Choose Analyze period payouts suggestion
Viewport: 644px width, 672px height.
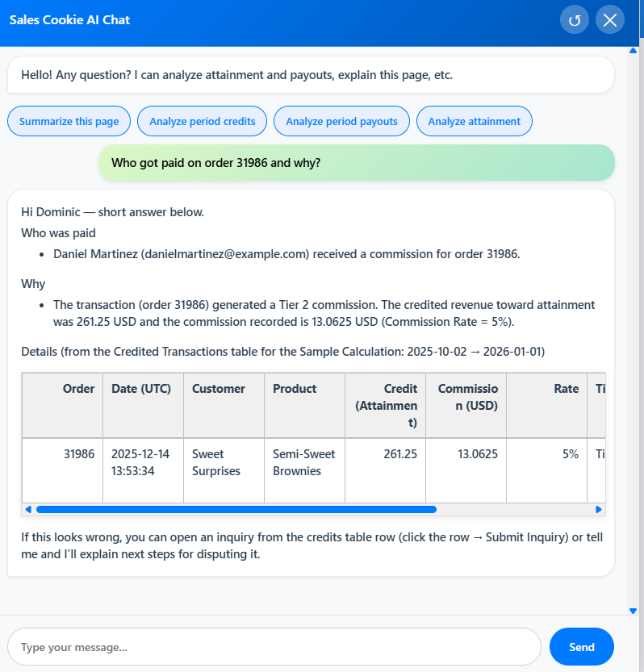click(341, 121)
